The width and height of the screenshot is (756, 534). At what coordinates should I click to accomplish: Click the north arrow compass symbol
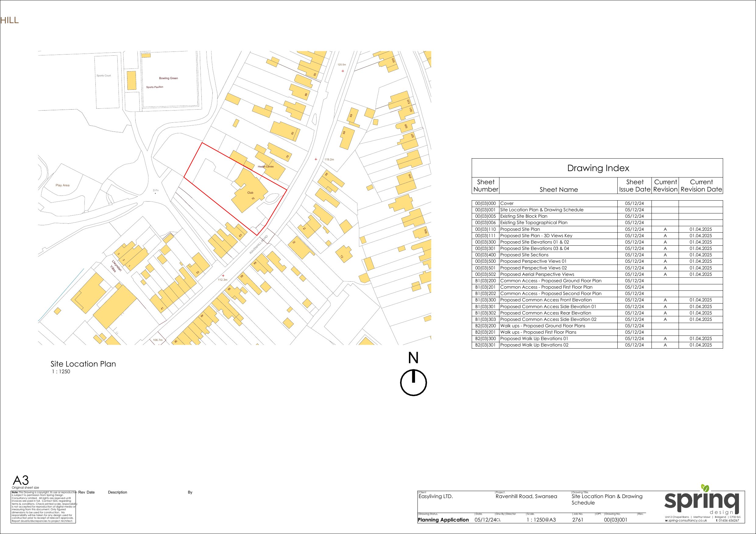click(x=413, y=382)
